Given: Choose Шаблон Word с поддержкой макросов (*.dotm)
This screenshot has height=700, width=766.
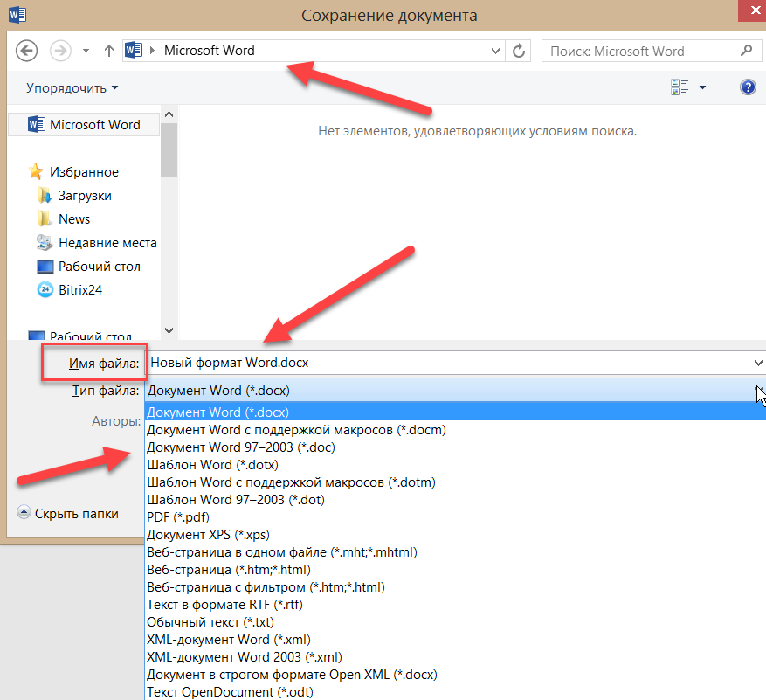Looking at the screenshot, I should coord(291,482).
